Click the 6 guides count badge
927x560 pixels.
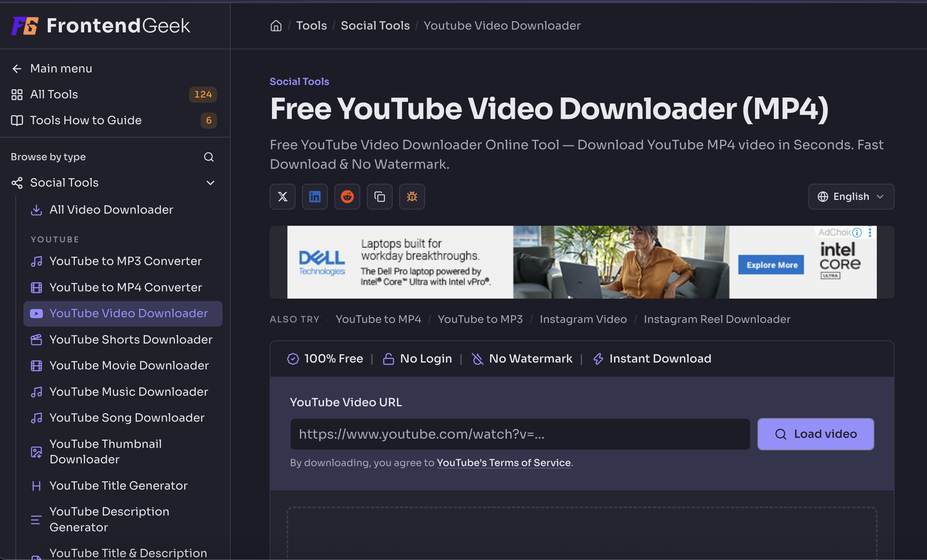click(209, 120)
